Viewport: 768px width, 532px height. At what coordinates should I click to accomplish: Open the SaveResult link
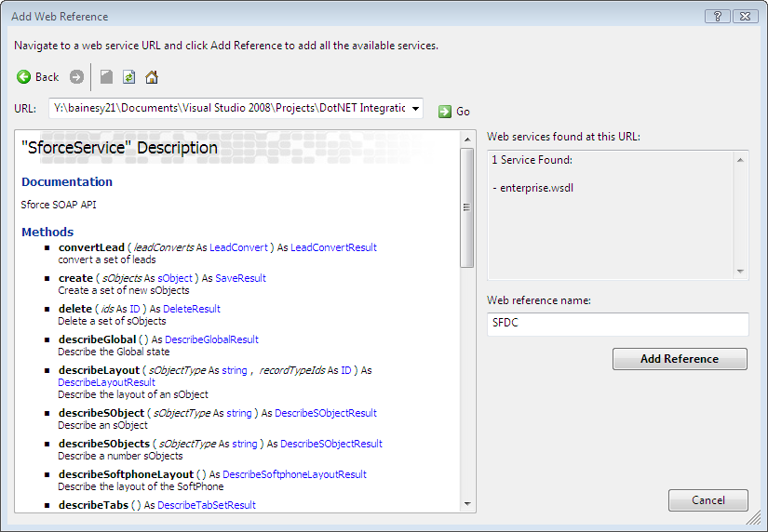(240, 278)
